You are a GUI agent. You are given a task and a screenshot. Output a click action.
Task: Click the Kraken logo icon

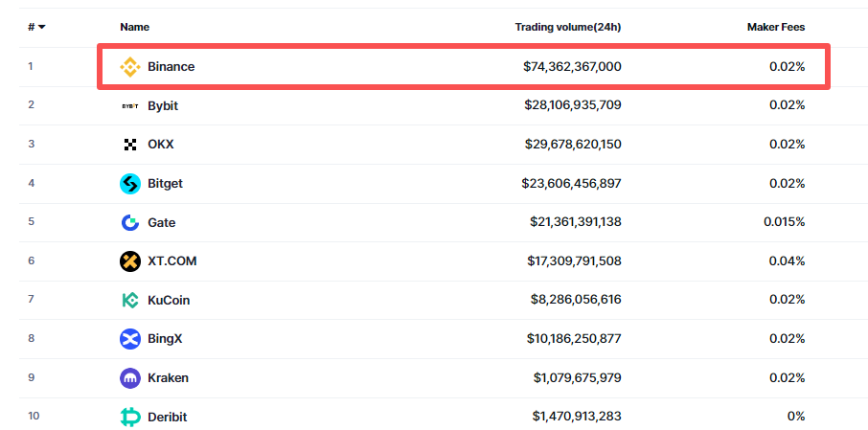[x=129, y=377]
